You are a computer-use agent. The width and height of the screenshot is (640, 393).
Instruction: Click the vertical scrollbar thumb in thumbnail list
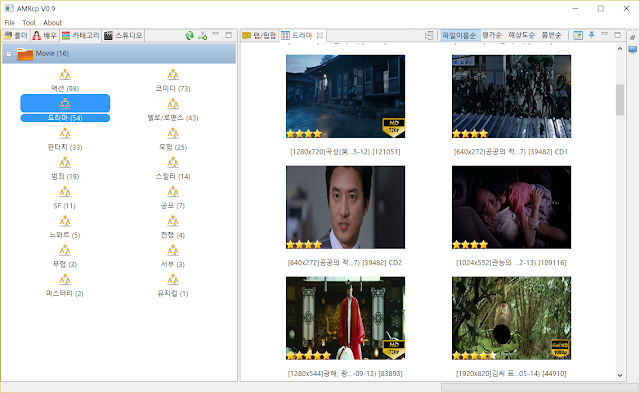[620, 99]
